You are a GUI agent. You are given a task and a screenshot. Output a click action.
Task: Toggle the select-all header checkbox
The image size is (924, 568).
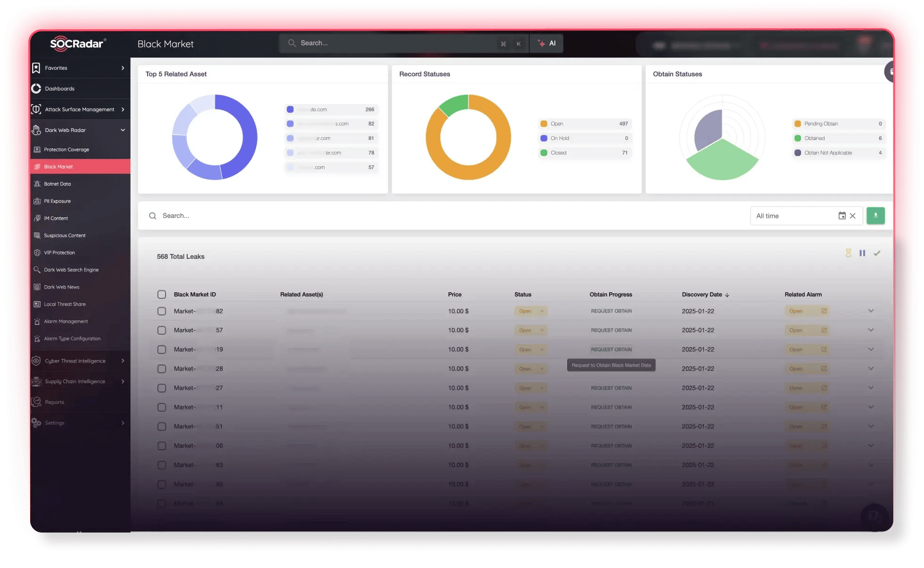click(x=162, y=295)
